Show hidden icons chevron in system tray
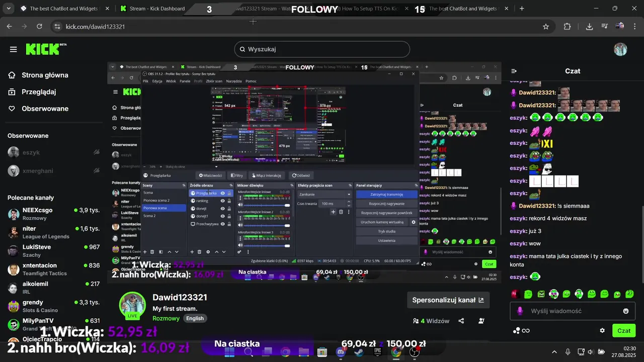This screenshot has width=644, height=362. (x=554, y=352)
